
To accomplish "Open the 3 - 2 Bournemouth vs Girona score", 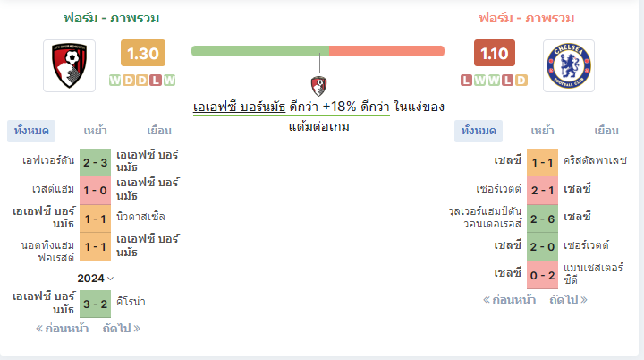I will coord(96,304).
